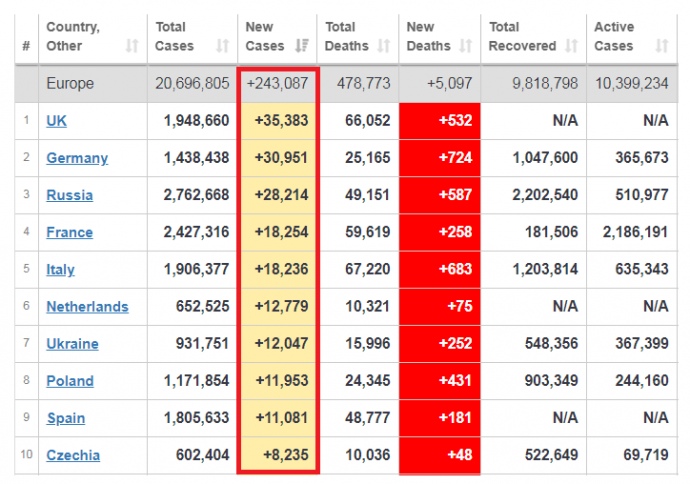Sort by Total Recovered arrows icon

point(571,46)
